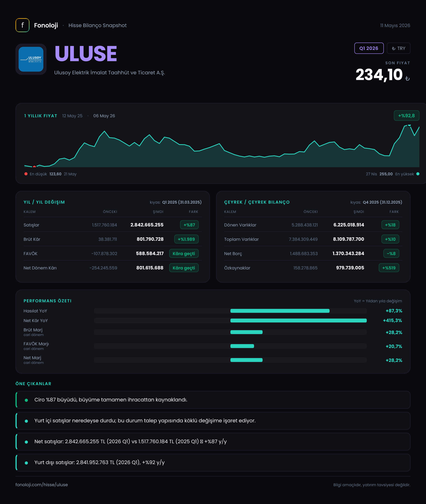Click Toplam Varlıklar value 8.109.787.700
This screenshot has height=504, width=426.
click(349, 239)
